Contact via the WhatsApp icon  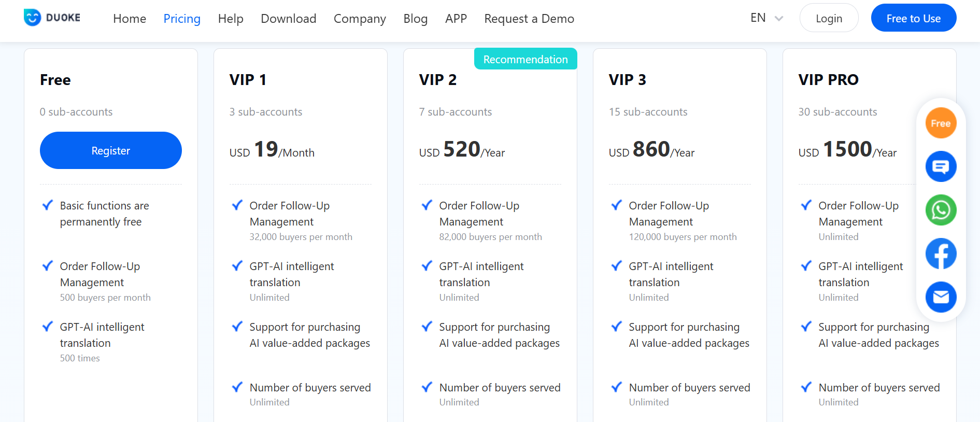point(941,210)
